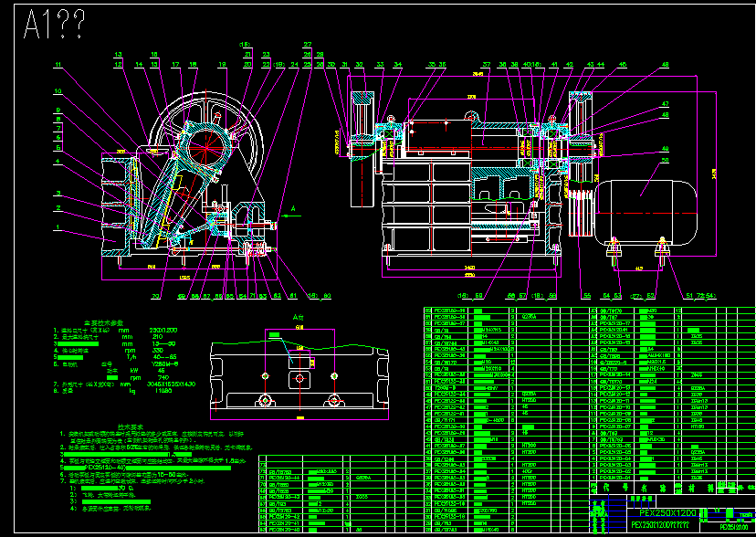Click callout number 70 below left view
Screen dimensions: 756x537
[x=155, y=297]
